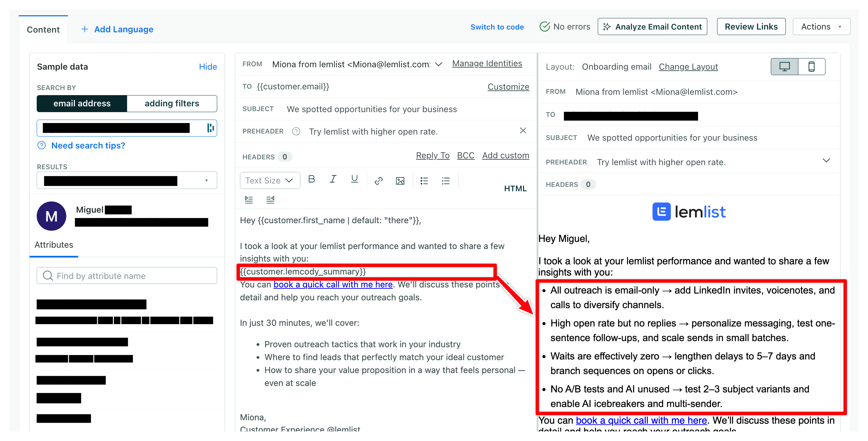
Task: Insert a hyperlink using the link icon
Action: 379,181
